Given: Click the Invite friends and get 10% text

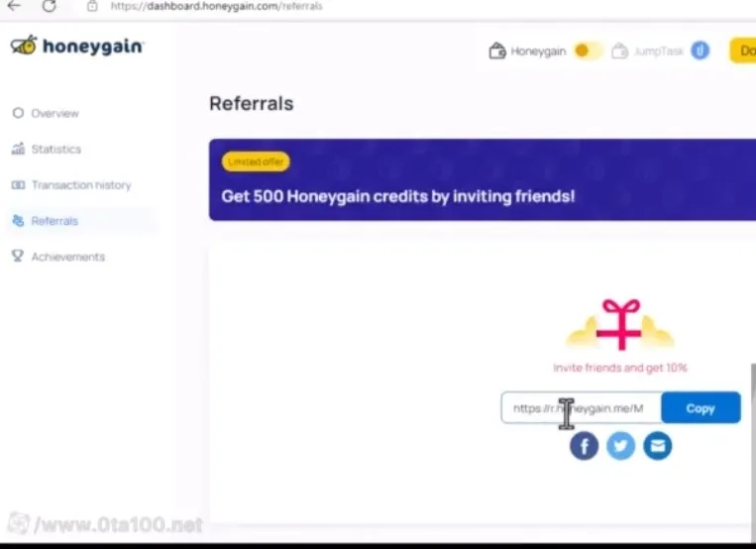Looking at the screenshot, I should tap(620, 368).
